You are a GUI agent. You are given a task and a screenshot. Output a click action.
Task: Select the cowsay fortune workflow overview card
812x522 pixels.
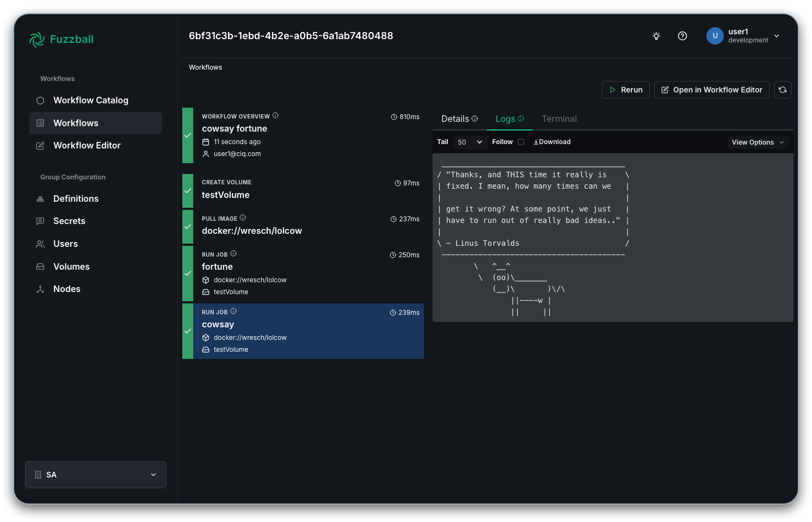coord(303,135)
